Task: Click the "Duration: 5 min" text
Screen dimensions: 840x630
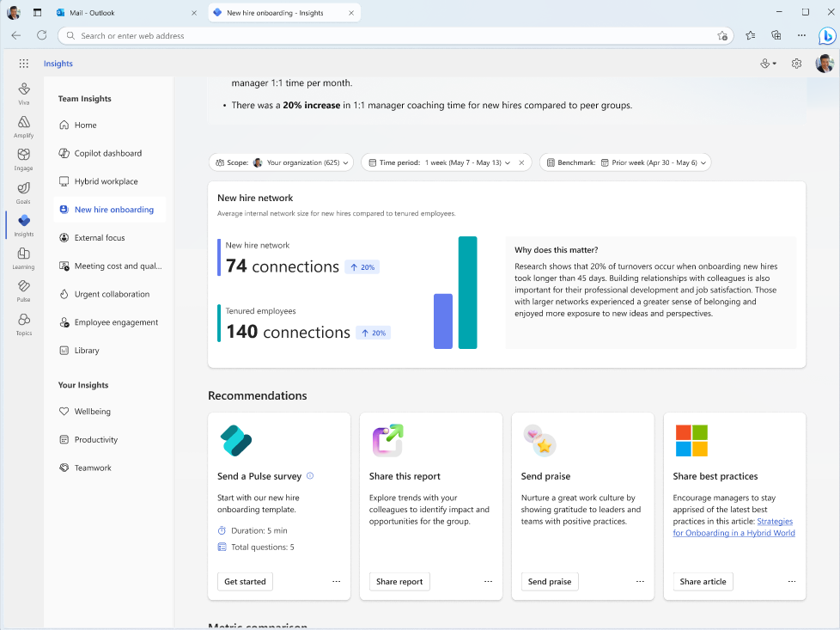Action: point(259,530)
